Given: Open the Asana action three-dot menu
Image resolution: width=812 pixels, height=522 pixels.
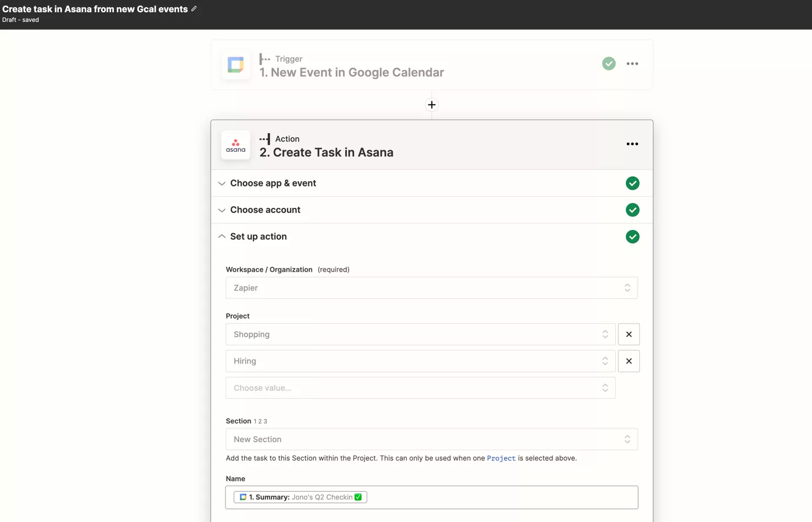Looking at the screenshot, I should click(x=632, y=144).
